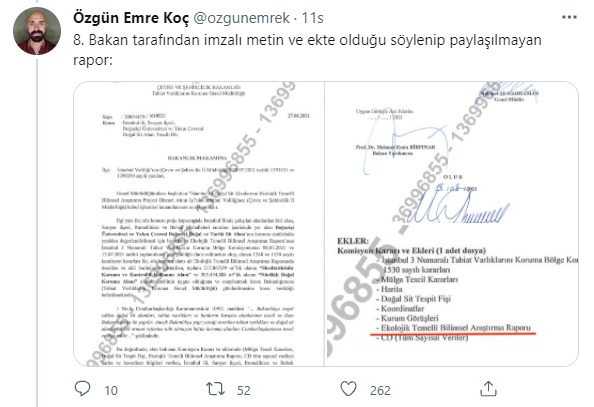
Task: Open the three-dot more options menu
Action: pos(569,17)
